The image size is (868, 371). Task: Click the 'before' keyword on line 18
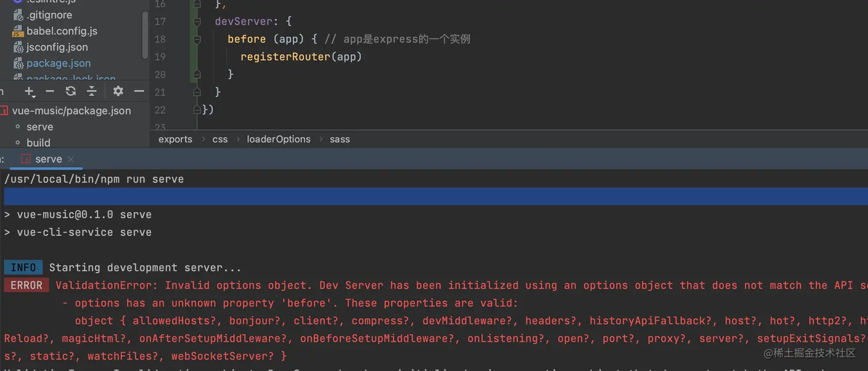coord(247,39)
